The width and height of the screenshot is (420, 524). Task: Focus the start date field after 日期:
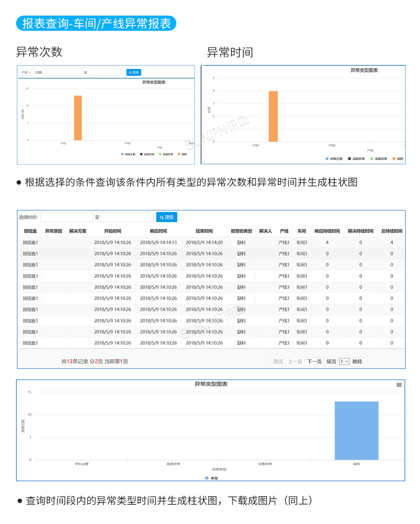click(64, 72)
